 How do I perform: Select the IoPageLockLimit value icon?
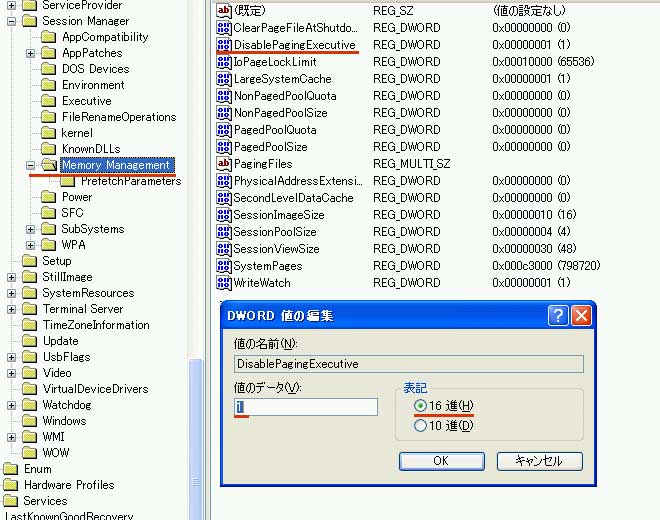[x=224, y=62]
